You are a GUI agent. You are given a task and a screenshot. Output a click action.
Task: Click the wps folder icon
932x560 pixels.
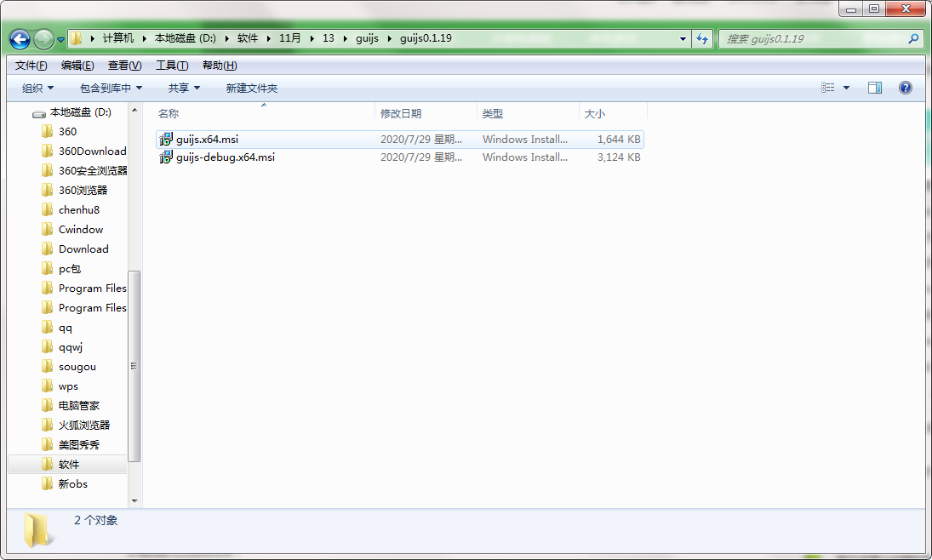coord(48,386)
